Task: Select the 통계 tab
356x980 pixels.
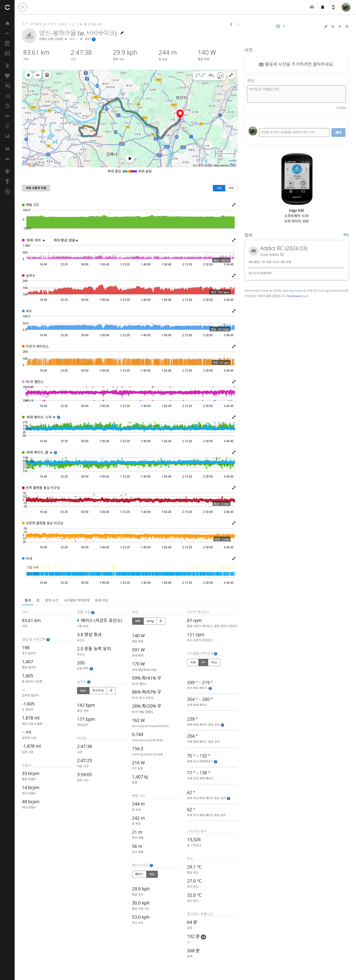Action: pos(27,600)
